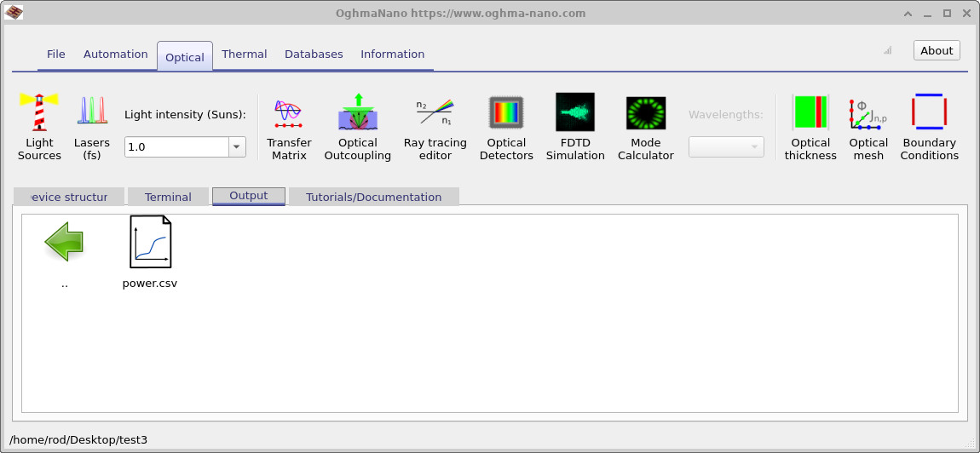Click the About button
Screen dimensions: 980x453
pos(937,51)
